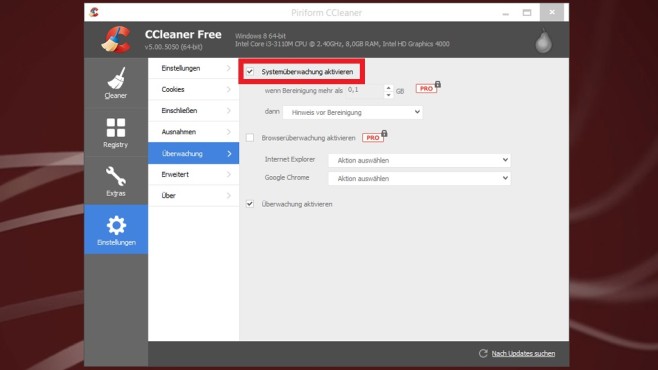Screen dimensions: 658x370
Task: Open the Cookies settings page
Action: click(193, 89)
